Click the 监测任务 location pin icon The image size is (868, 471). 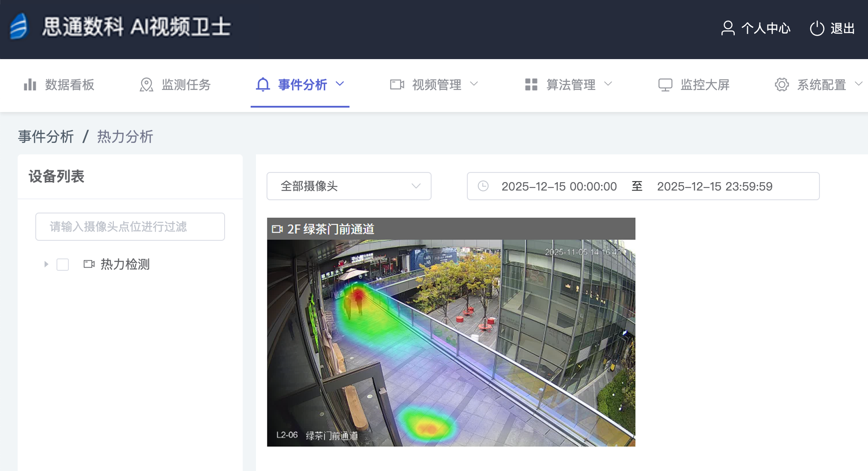(x=146, y=85)
